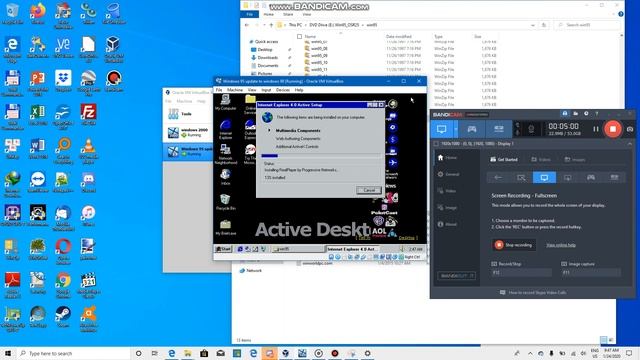Open My Computer icon in the VM desktop
The width and height of the screenshot is (640, 360).
point(225,102)
